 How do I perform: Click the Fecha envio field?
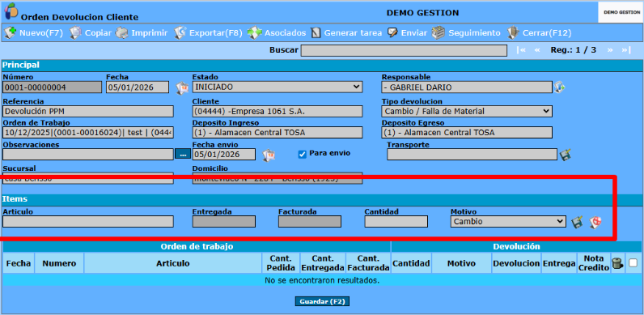tap(224, 154)
